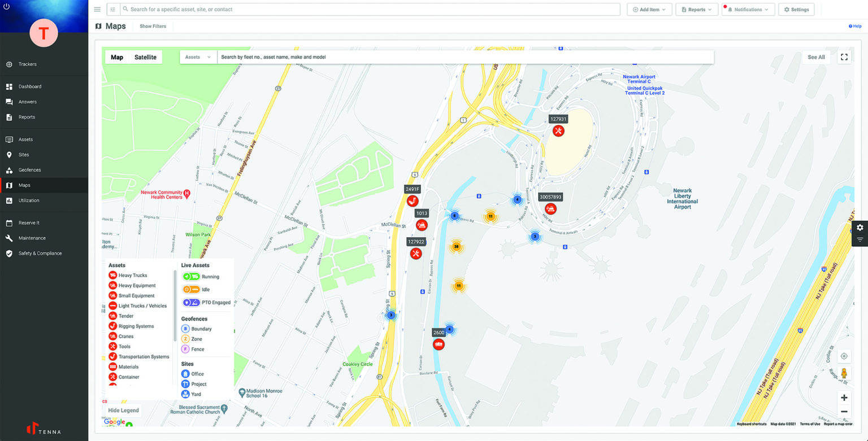Image resolution: width=868 pixels, height=441 pixels.
Task: Click the map zoom in button
Action: click(x=844, y=398)
